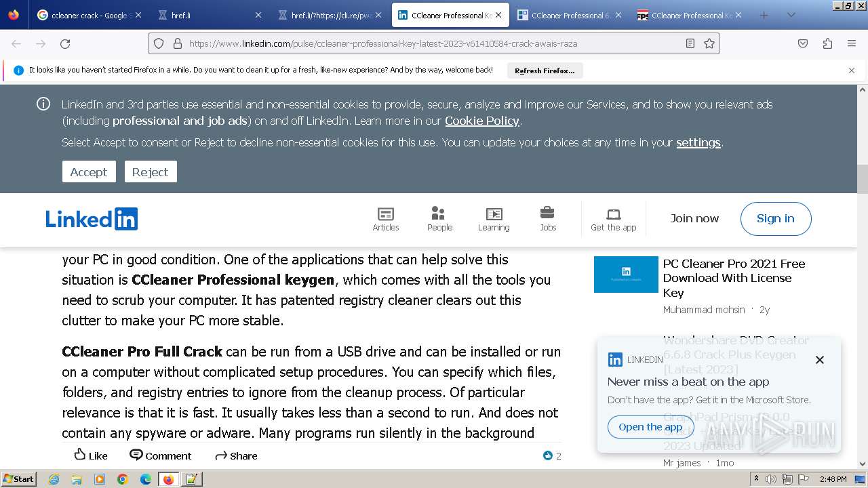
Task: Click 'CCleaner Pro Full Crack' bold text
Action: [142, 351]
